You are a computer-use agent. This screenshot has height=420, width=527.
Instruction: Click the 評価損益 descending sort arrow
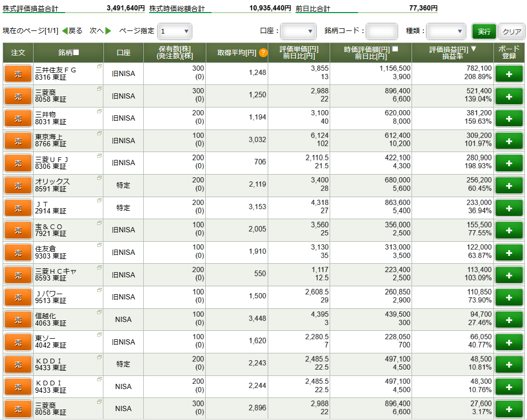473,49
